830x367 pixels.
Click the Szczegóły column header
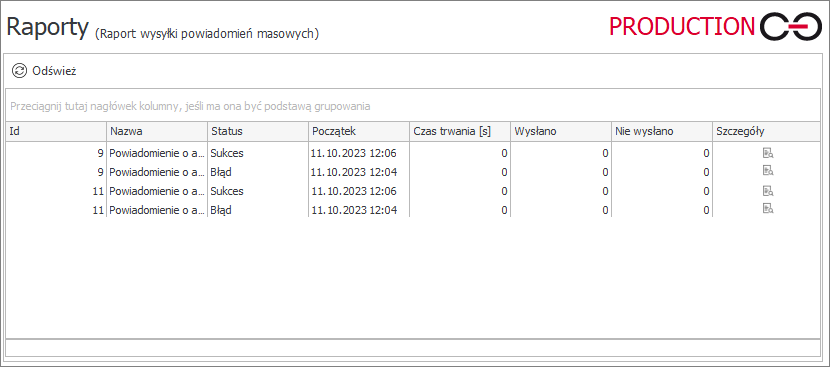coord(766,131)
